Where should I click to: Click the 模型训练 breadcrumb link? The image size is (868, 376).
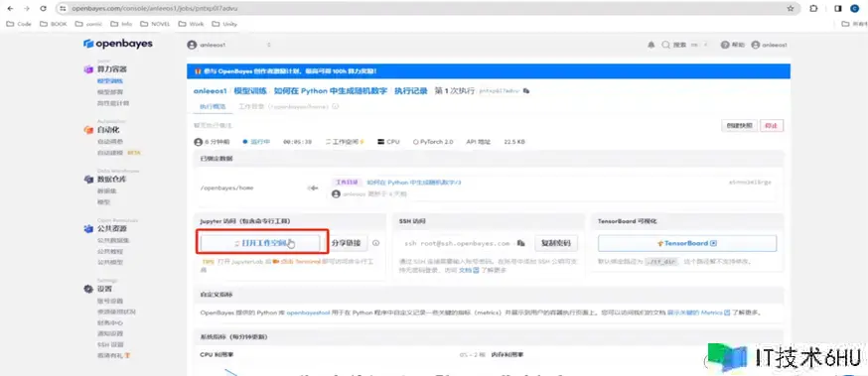pos(249,90)
